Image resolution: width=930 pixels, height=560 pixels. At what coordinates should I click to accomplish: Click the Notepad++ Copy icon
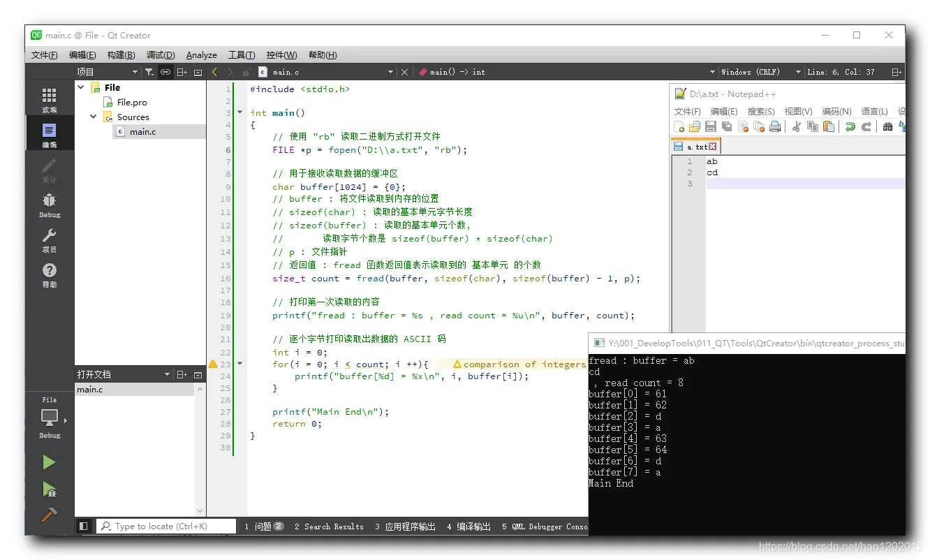click(813, 126)
